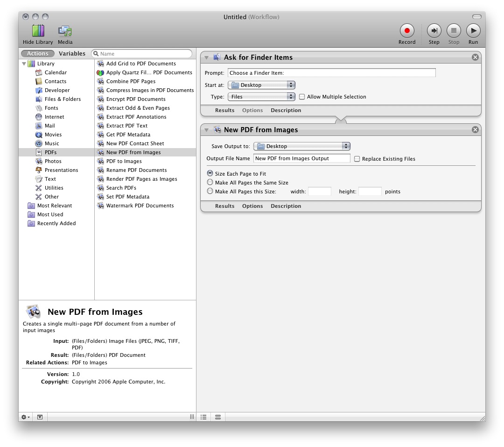The image size is (504, 447).
Task: Open the gear action menu at bottom left
Action: tap(25, 417)
